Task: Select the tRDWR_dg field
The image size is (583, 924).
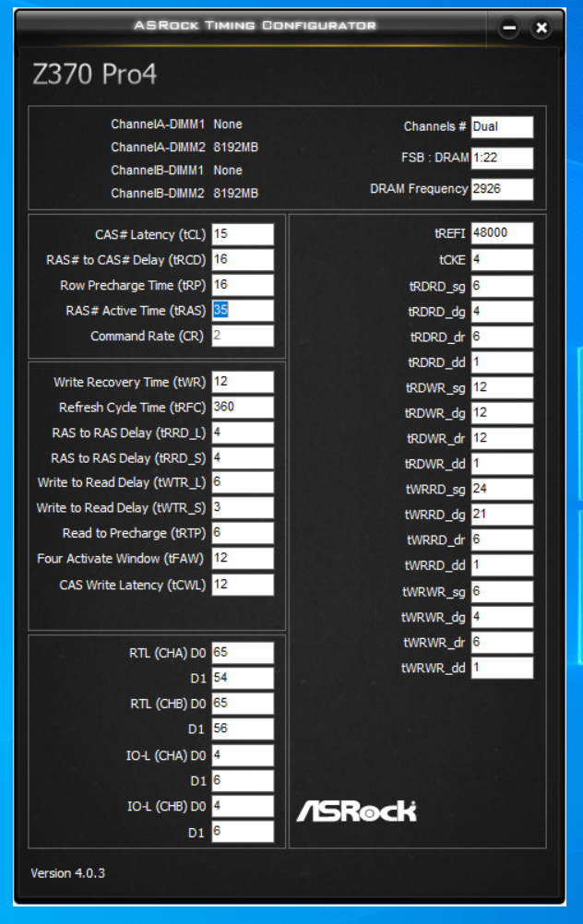Action: [x=502, y=412]
